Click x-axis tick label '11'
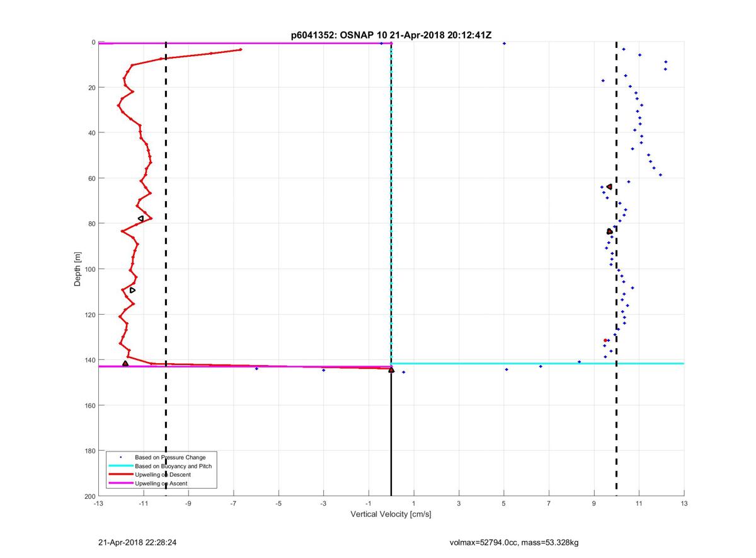Viewport: 756px width, 558px height. click(x=639, y=504)
